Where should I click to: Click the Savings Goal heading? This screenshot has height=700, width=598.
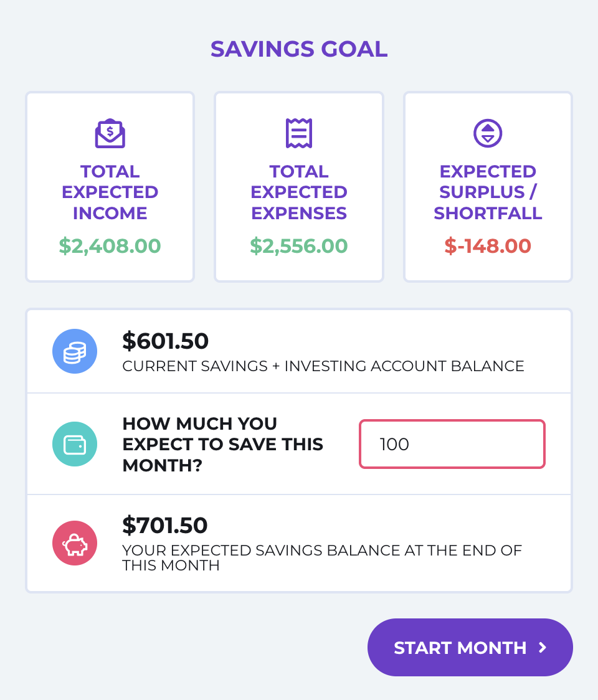[x=299, y=49]
